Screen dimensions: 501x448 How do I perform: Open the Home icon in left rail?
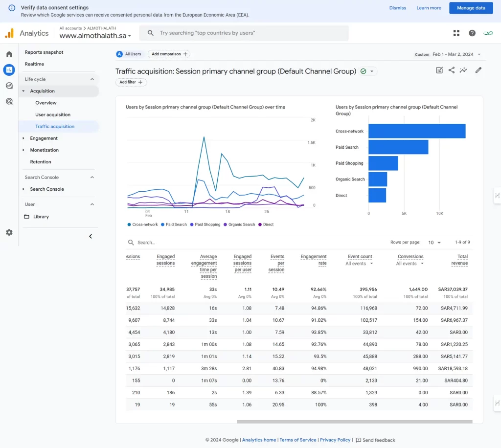pyautogui.click(x=9, y=54)
